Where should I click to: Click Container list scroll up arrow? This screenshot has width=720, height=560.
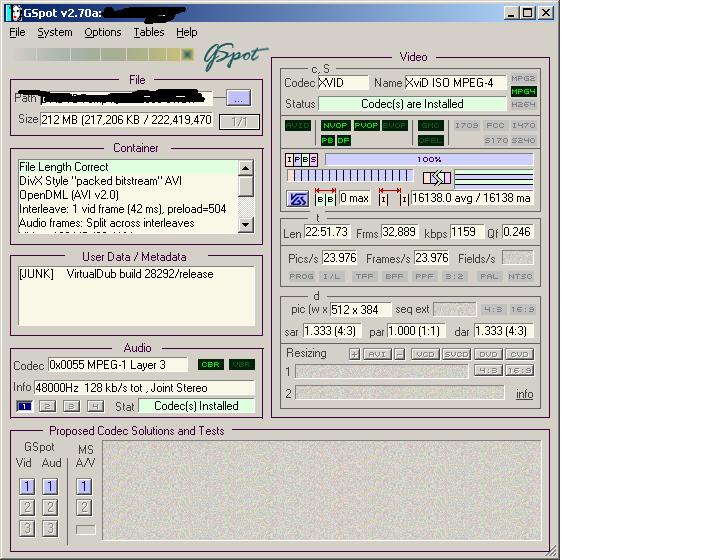click(x=246, y=168)
